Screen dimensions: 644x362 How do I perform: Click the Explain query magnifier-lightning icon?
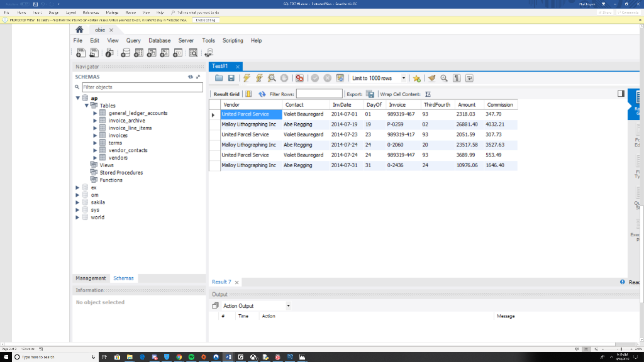(x=272, y=78)
